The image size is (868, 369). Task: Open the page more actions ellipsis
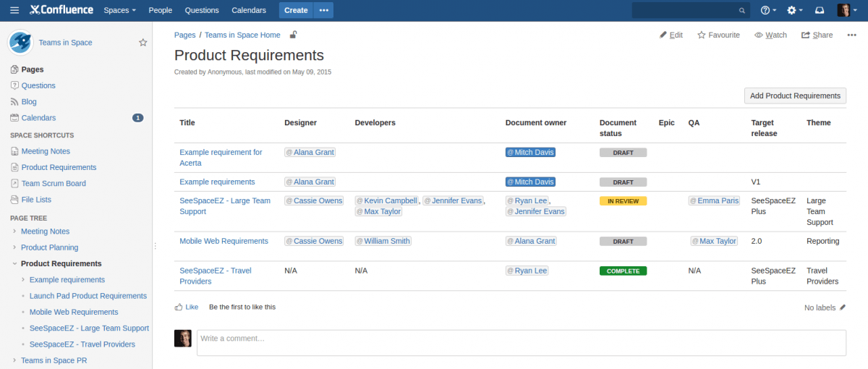(851, 35)
